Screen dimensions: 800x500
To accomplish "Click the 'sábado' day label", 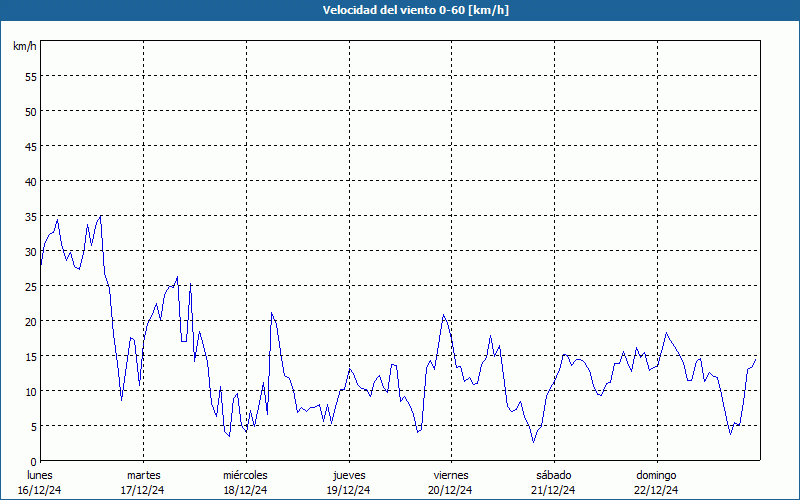I will point(554,475).
